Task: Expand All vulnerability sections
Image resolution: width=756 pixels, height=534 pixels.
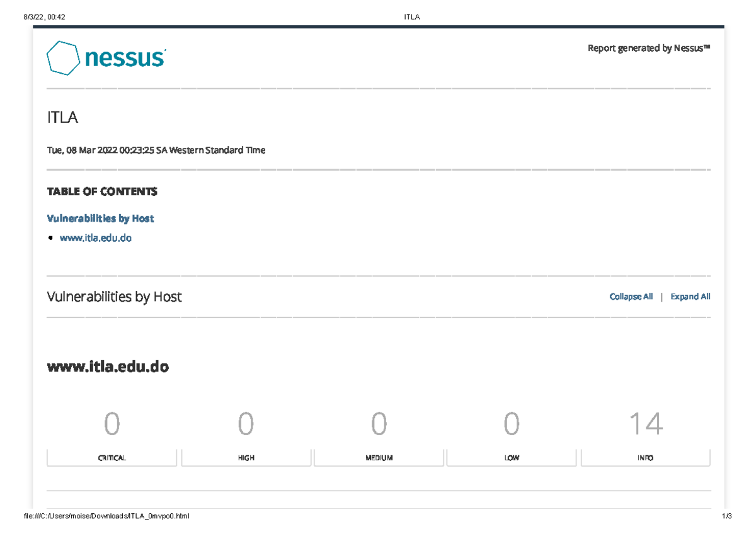Action: (690, 297)
